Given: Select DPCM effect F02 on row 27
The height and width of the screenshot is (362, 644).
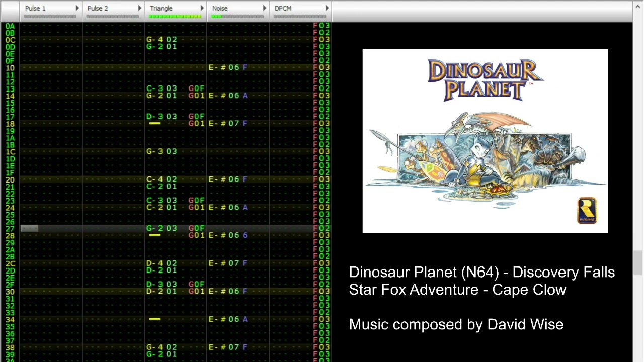Looking at the screenshot, I should 321,228.
